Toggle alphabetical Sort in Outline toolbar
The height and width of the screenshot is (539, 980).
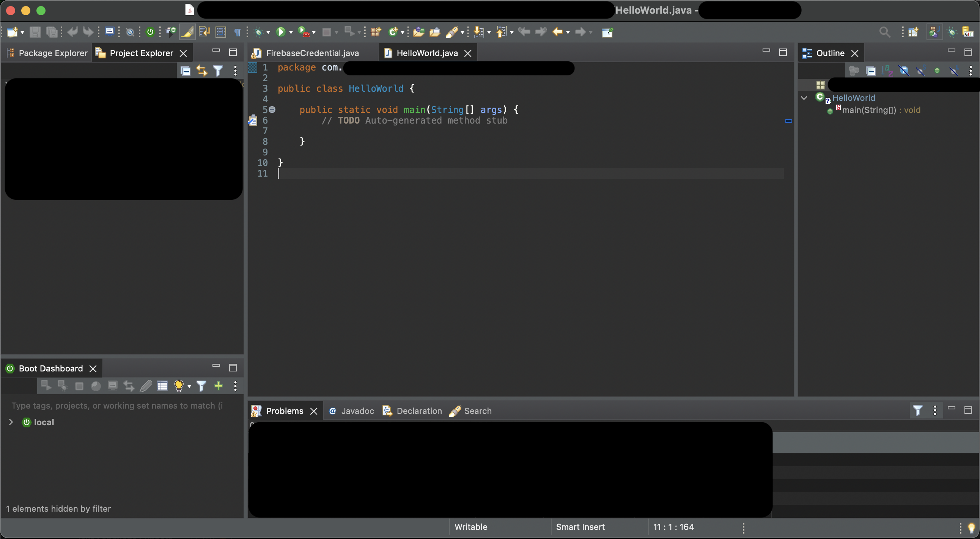click(887, 71)
